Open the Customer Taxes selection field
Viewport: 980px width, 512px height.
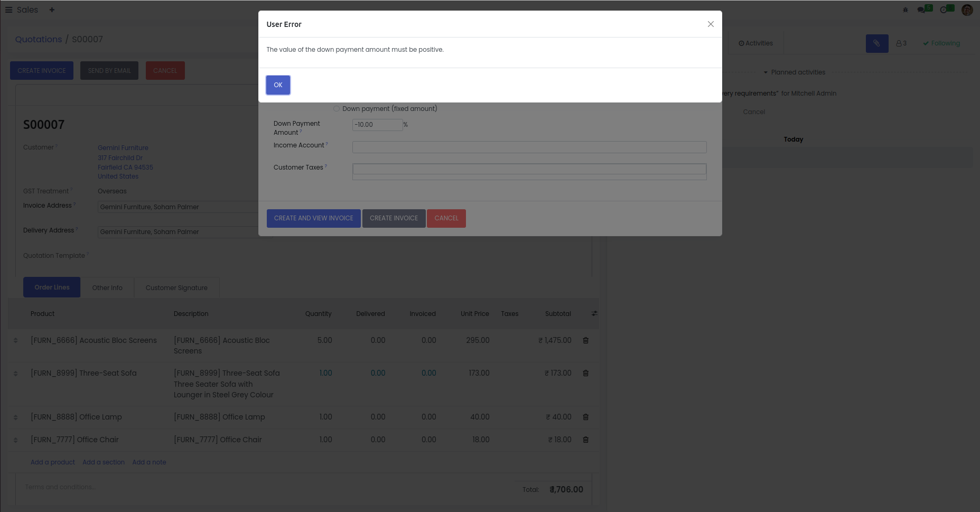click(x=529, y=169)
